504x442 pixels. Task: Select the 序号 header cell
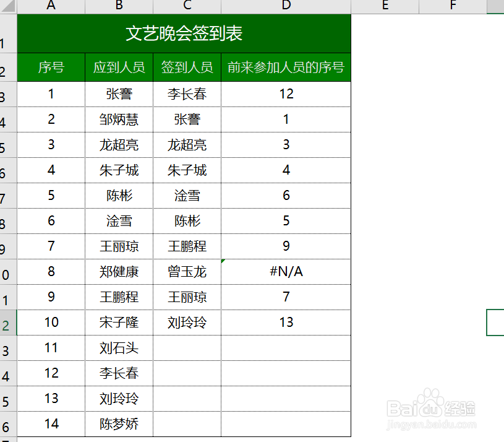click(x=51, y=67)
